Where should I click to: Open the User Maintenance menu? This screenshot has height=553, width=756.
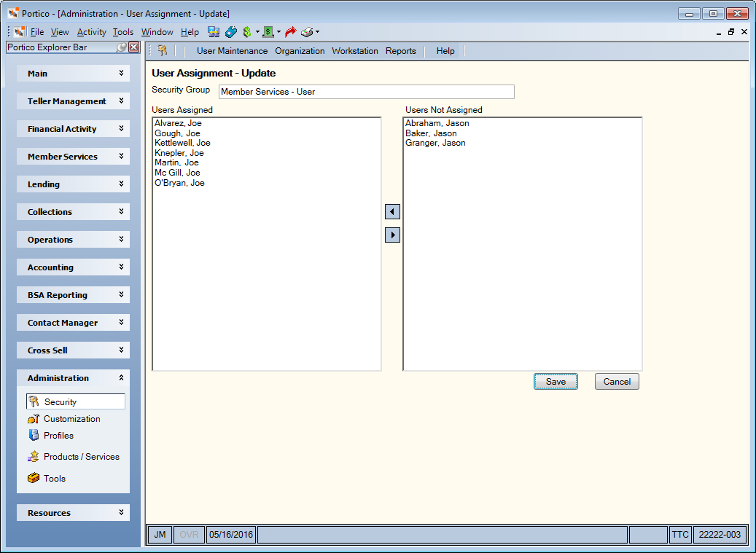(232, 50)
